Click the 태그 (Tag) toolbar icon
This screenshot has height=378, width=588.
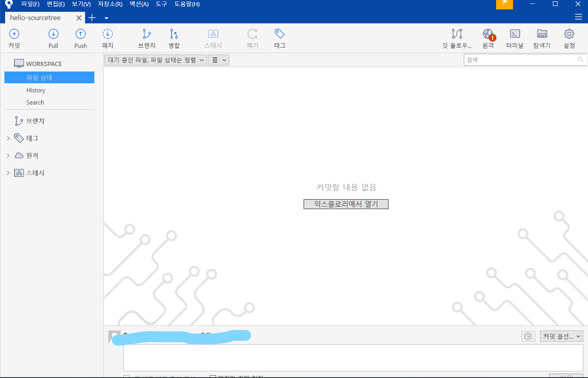280,39
